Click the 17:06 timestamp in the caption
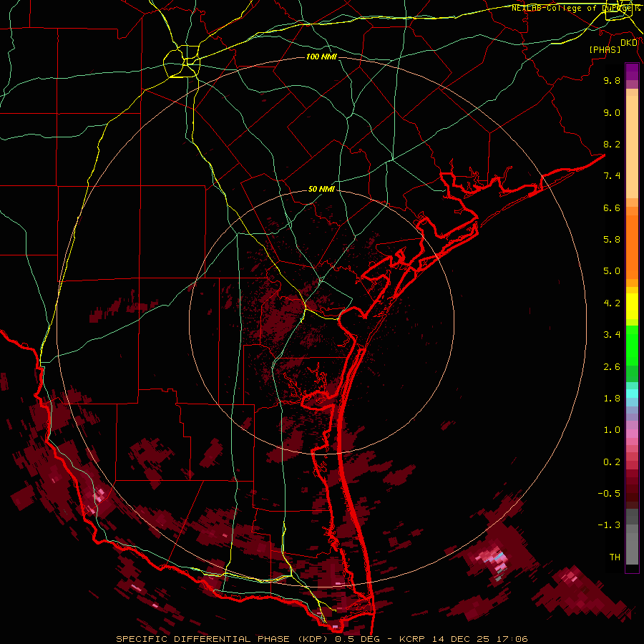This screenshot has height=644, width=644. click(512, 639)
